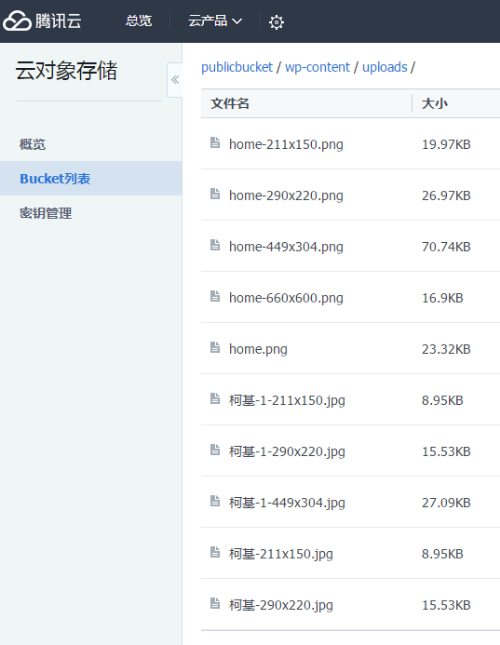Open file 柯基-211x150.jpg

(x=281, y=554)
